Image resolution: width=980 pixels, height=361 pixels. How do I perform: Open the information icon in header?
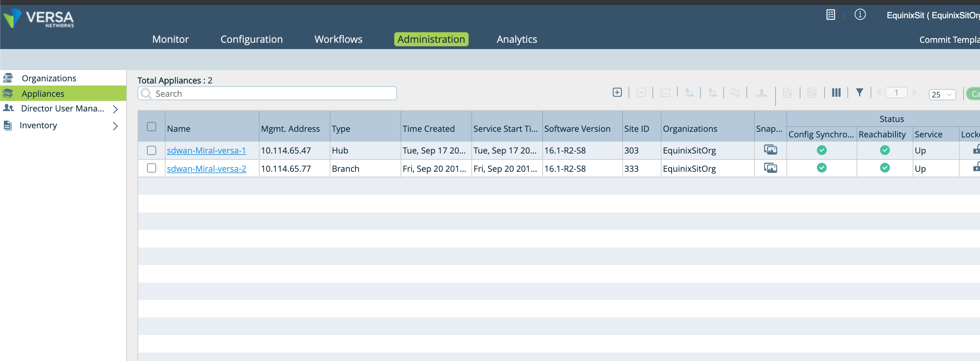[x=860, y=15]
